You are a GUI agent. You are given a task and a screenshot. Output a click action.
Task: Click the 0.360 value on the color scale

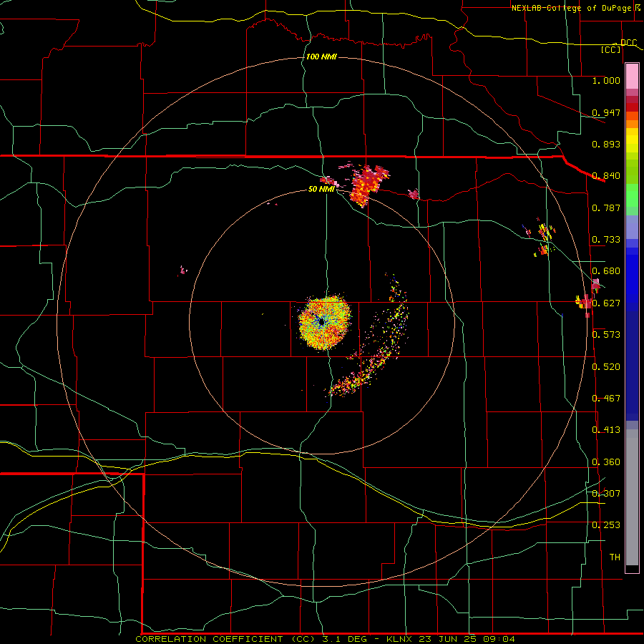pyautogui.click(x=606, y=462)
